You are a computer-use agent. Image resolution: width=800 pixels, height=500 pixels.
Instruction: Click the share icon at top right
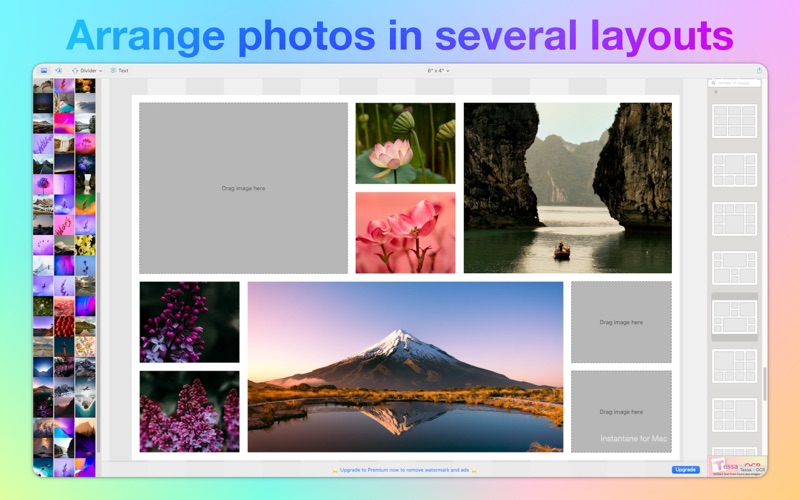pyautogui.click(x=759, y=70)
